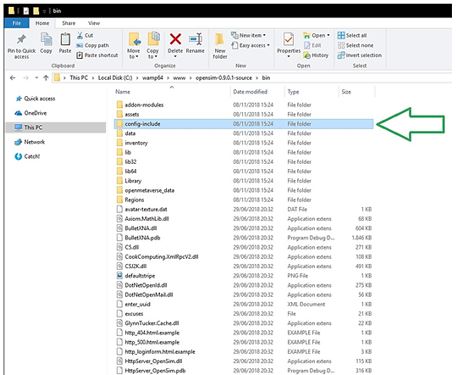Click the Copy ribbon icon
Screen dimensions: 456x375
tap(46, 39)
